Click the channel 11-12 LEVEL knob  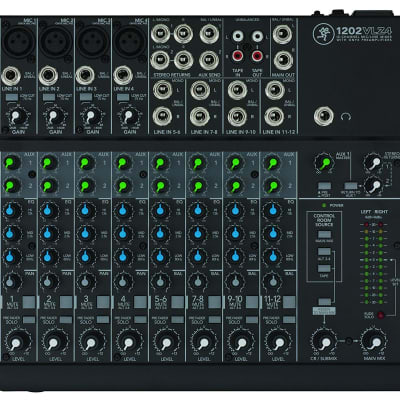278,342
